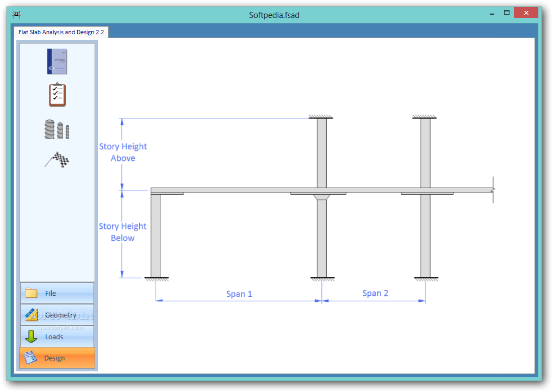Minimize the Softpedia.fsad window

(492, 14)
